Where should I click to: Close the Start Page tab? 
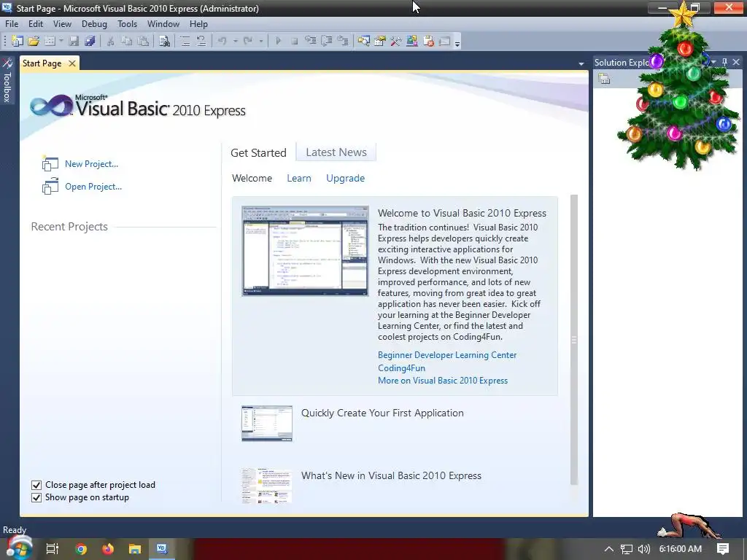72,63
